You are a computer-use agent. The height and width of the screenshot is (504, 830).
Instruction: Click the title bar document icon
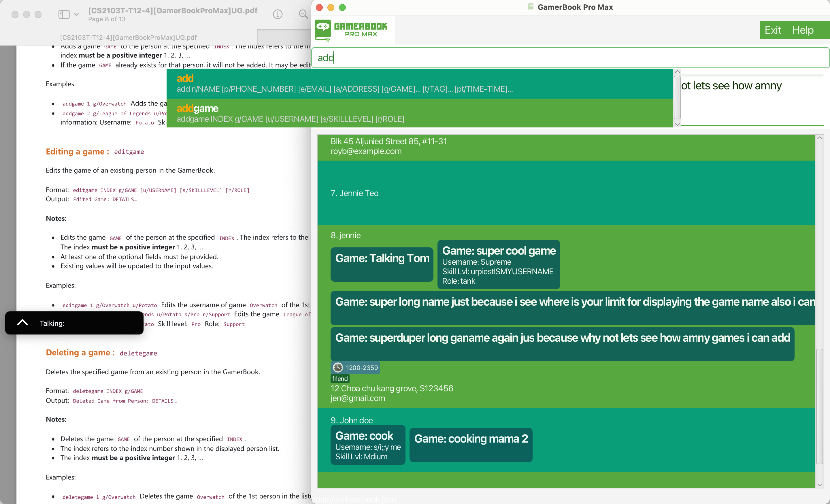click(531, 7)
